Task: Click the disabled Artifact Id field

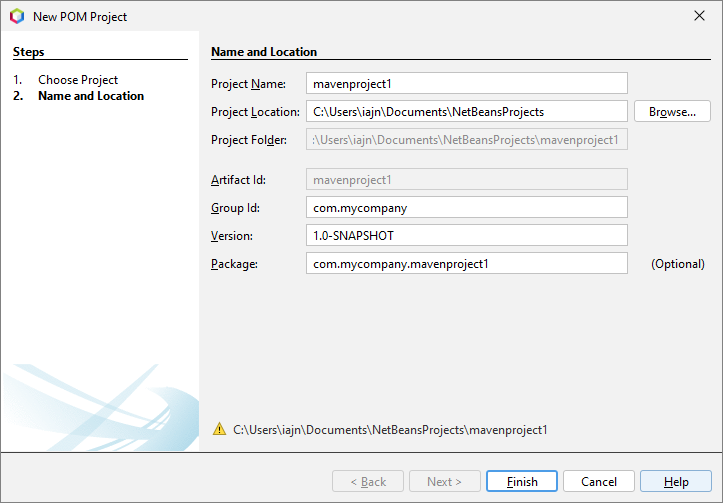Action: pos(467,179)
